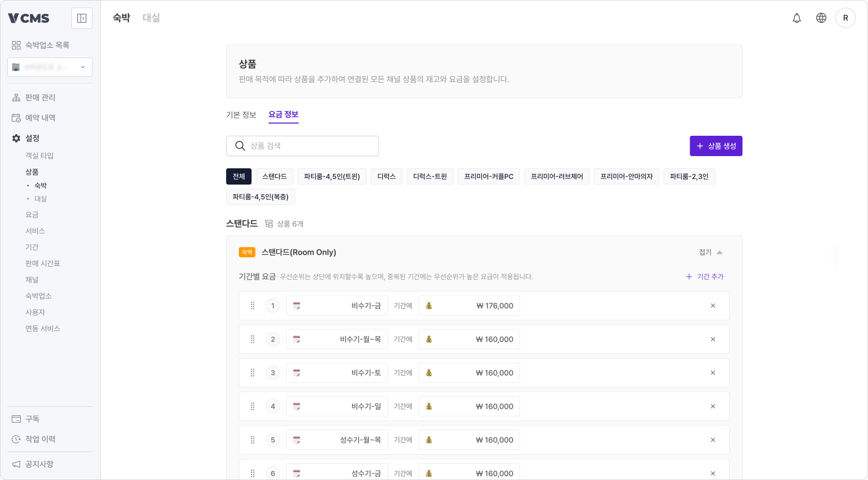Switch to 기본 정보 tab
This screenshot has width=868, height=480.
pyautogui.click(x=241, y=115)
